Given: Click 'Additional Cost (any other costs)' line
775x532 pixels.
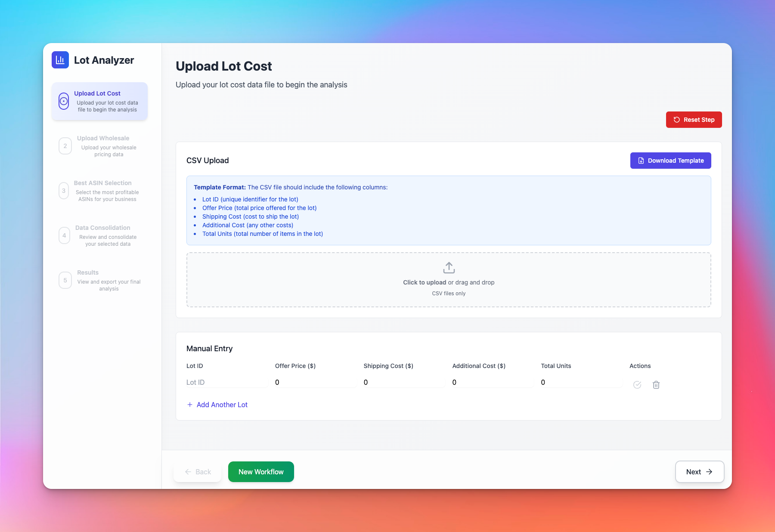Looking at the screenshot, I should coord(248,225).
